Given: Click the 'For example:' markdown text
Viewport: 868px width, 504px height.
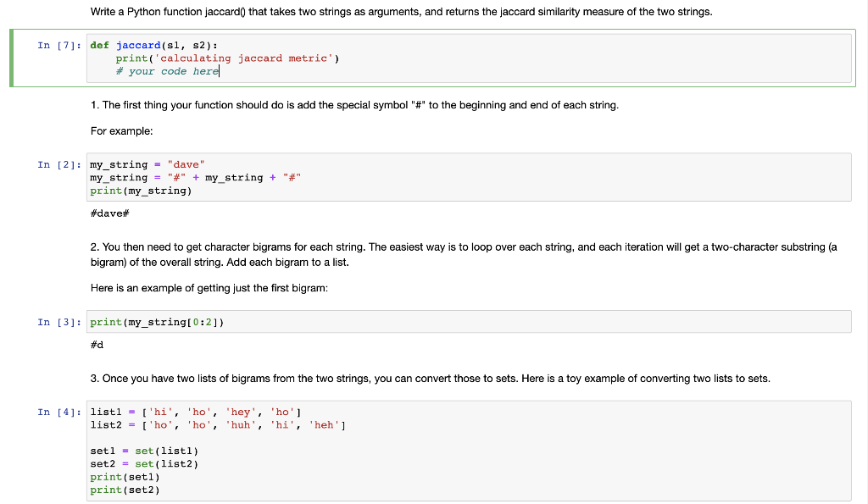Looking at the screenshot, I should tap(122, 131).
